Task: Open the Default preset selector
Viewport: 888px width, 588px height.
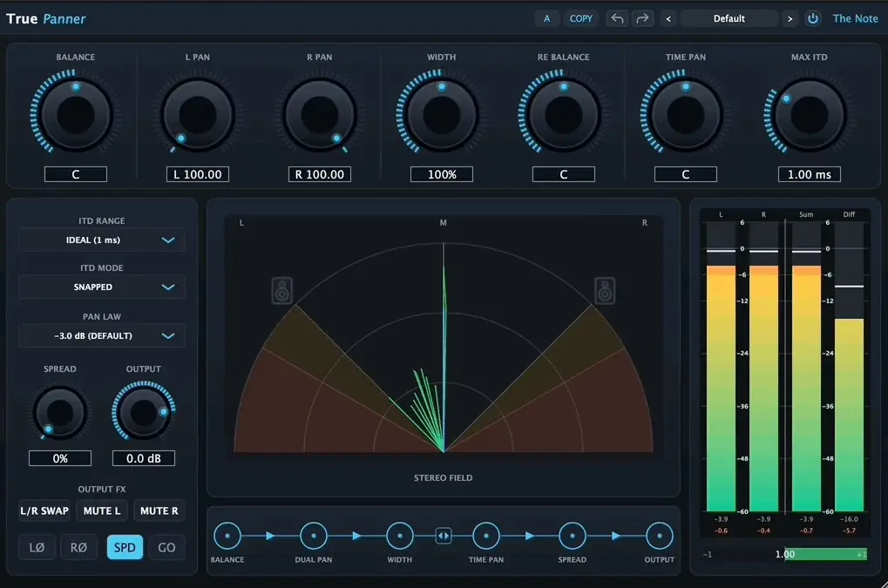Action: coord(729,18)
